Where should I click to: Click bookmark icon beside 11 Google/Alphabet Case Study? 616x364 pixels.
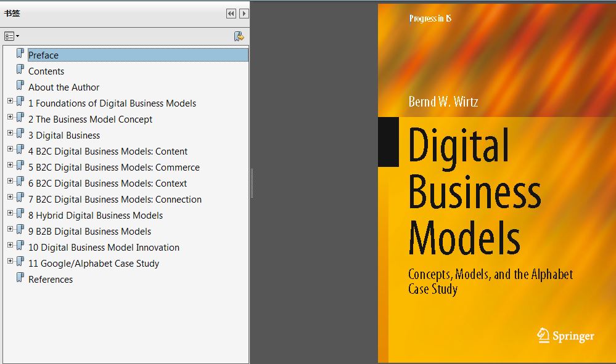point(20,262)
